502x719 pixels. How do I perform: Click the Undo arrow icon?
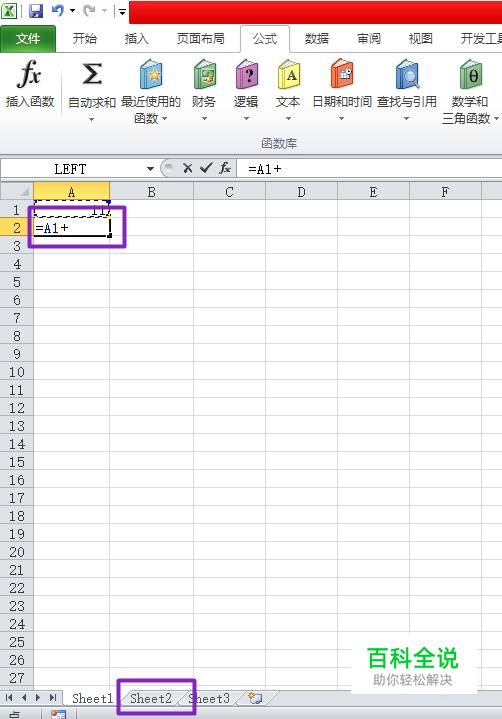58,10
